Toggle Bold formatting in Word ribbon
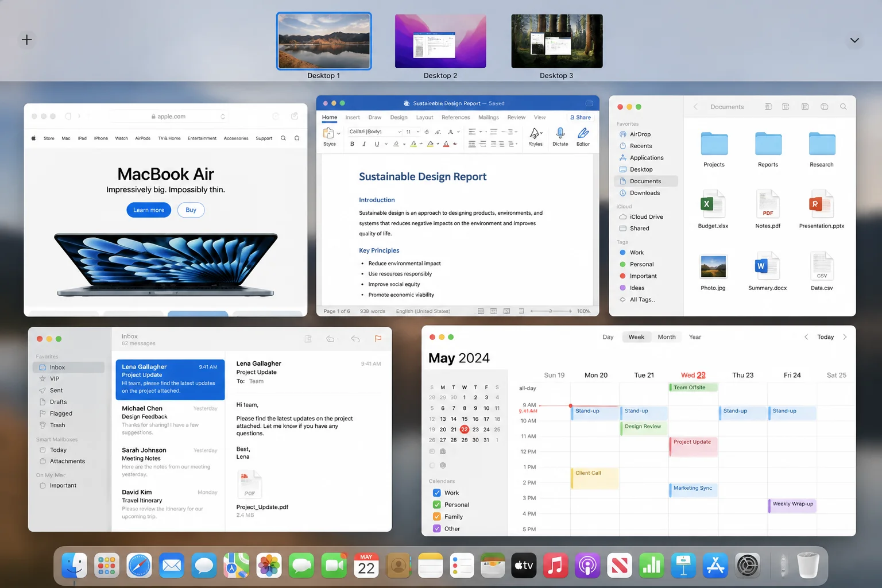Viewport: 882px width, 588px height. click(x=352, y=144)
